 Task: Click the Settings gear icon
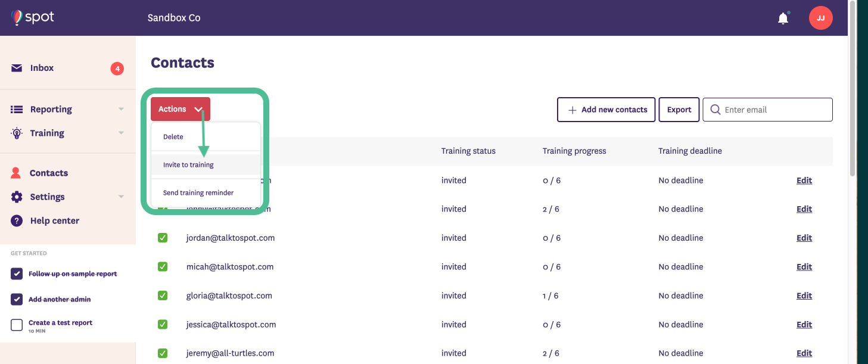coord(17,197)
